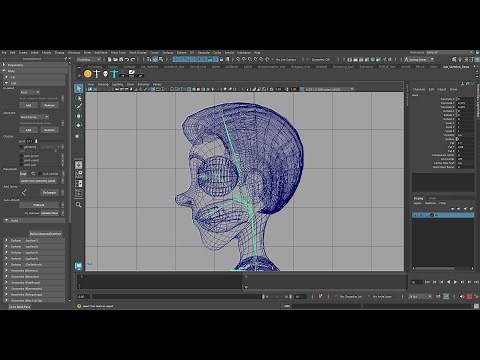Jump to start of playback range

428,282
